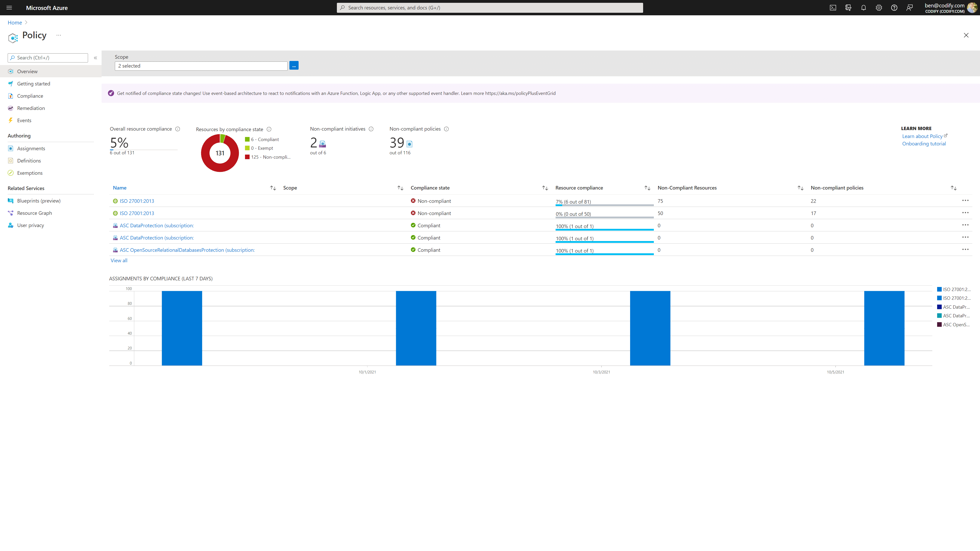The image size is (980, 551).
Task: Collapse the left navigation pane
Action: (95, 58)
